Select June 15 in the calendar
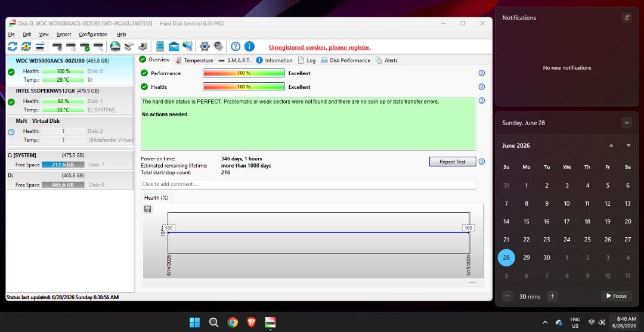The image size is (644, 332). pyautogui.click(x=526, y=222)
